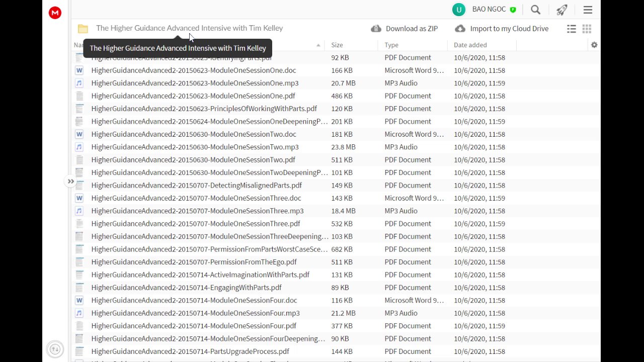The image size is (644, 362).
Task: Click BAO NGOC account name
Action: click(x=489, y=9)
